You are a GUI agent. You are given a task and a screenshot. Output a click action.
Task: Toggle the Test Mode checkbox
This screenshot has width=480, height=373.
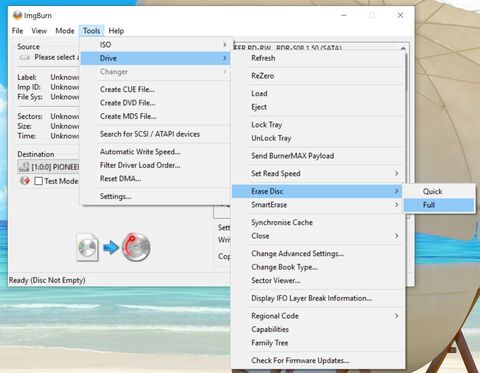pyautogui.click(x=39, y=181)
